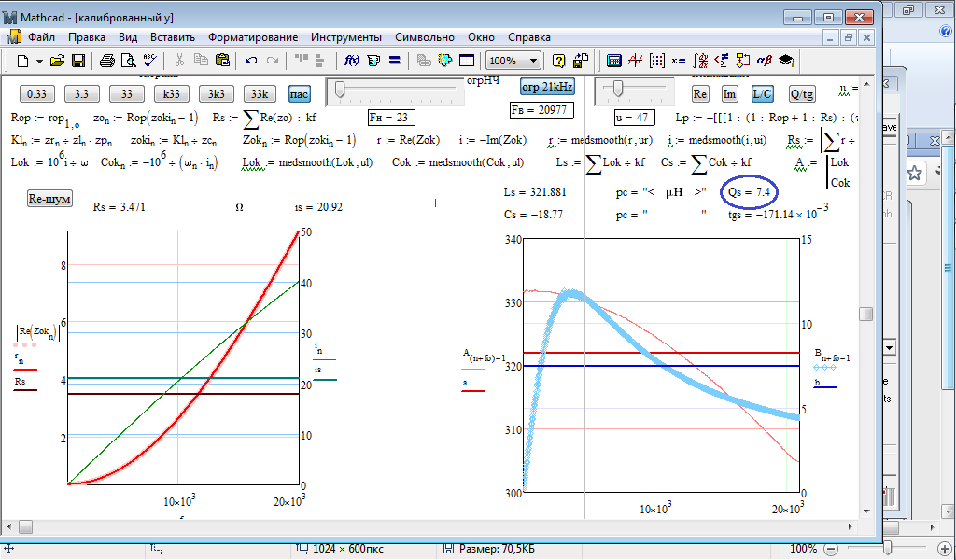Click the Undo arrow icon
The width and height of the screenshot is (956, 560).
point(250,61)
